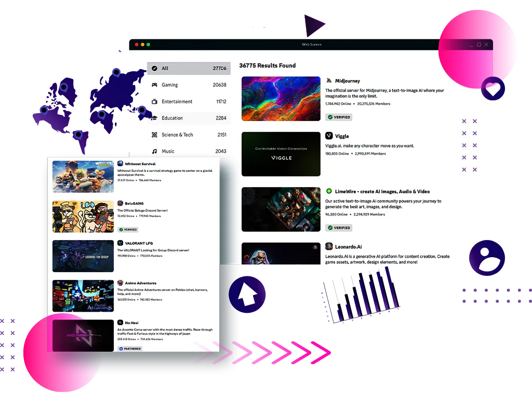Click the BeluGANG server icon

pos(120,203)
